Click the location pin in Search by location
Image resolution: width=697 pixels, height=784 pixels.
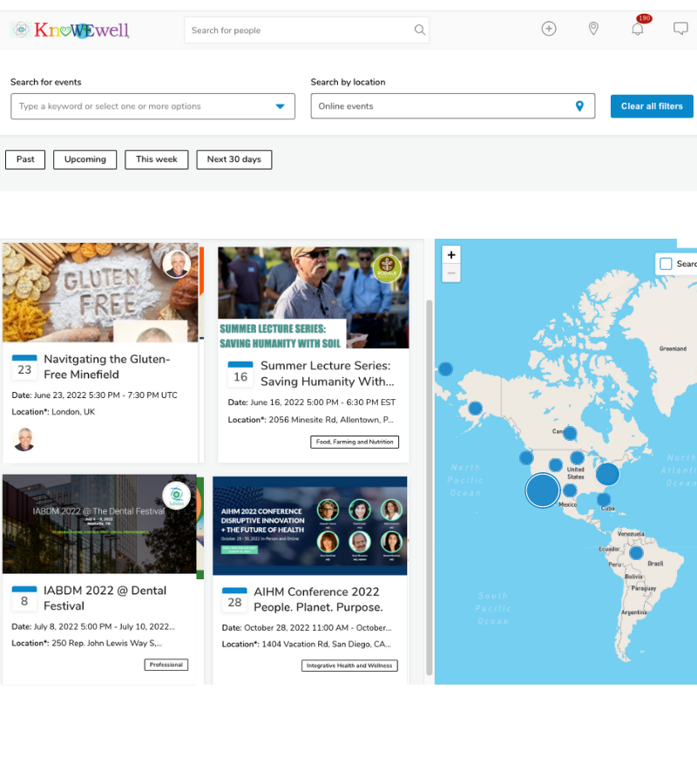[x=579, y=106]
